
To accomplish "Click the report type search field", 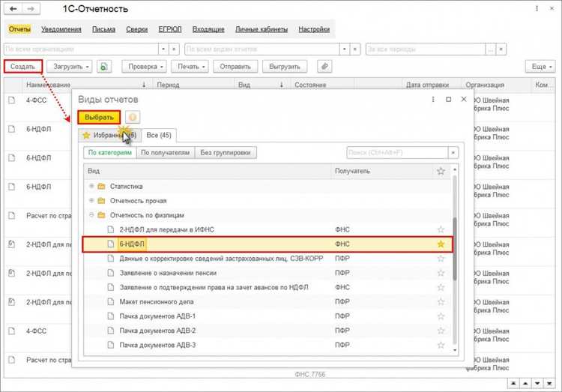I will (397, 153).
